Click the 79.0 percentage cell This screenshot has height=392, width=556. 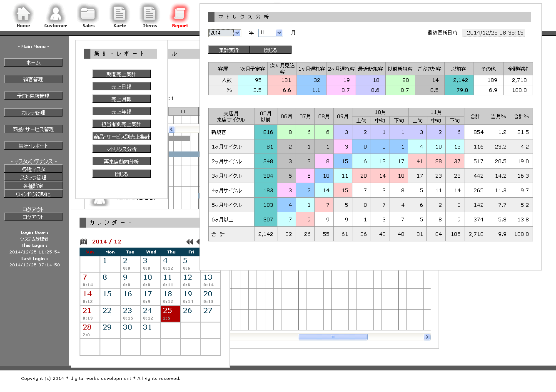(459, 90)
